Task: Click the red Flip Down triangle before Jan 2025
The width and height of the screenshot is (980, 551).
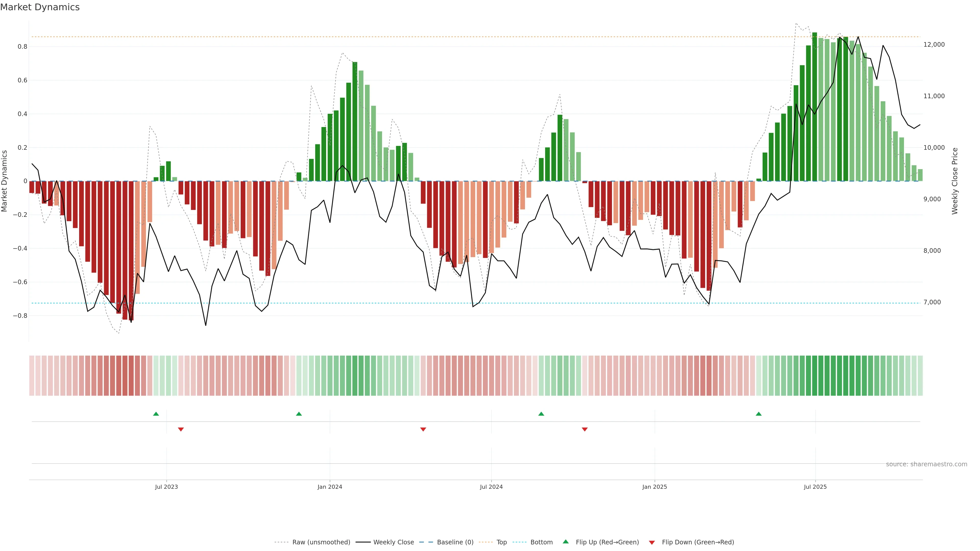Action: click(585, 429)
